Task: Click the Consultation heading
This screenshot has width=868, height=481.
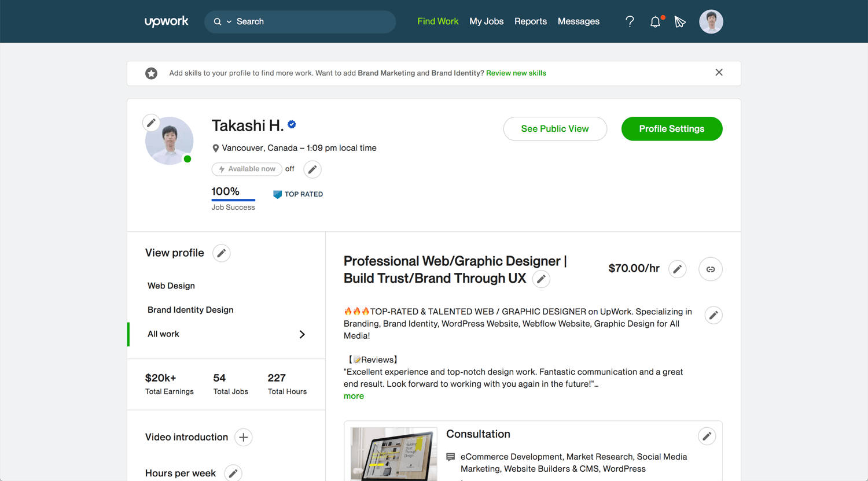Action: click(x=478, y=434)
